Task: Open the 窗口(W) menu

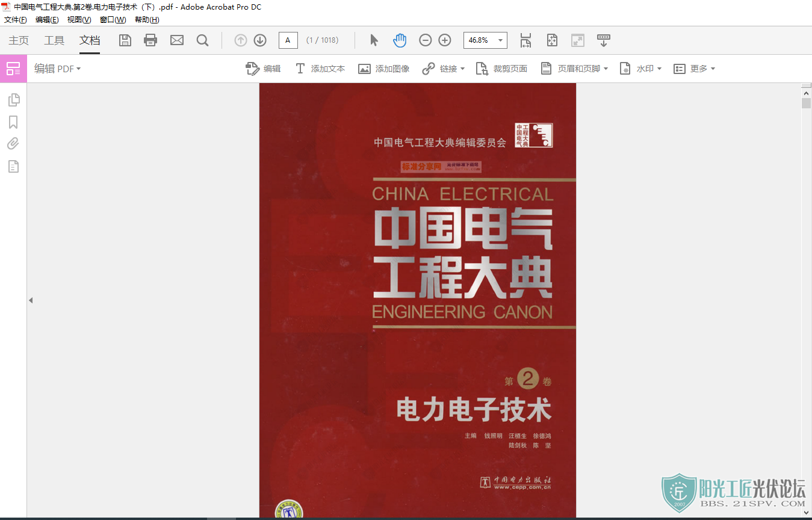Action: [x=113, y=20]
